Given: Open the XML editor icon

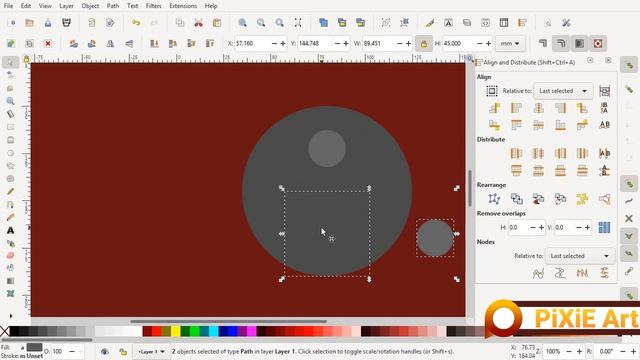Looking at the screenshot, I should pos(485,23).
